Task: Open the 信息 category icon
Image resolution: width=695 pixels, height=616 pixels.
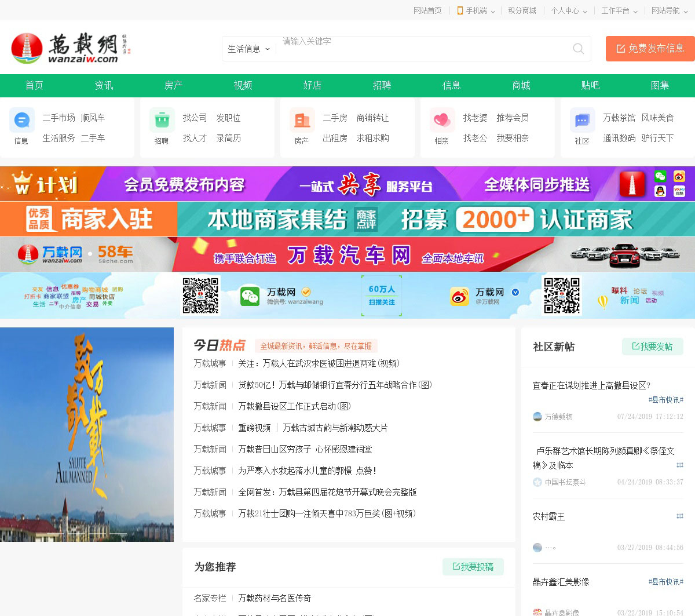Action: click(21, 121)
